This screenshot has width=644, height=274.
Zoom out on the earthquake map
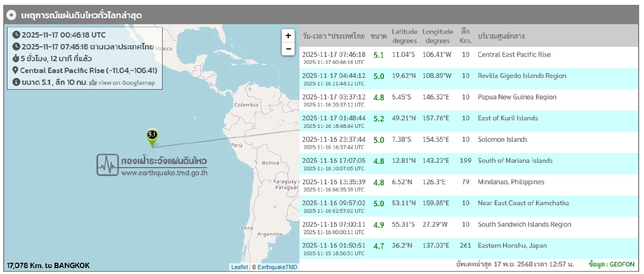coord(288,49)
